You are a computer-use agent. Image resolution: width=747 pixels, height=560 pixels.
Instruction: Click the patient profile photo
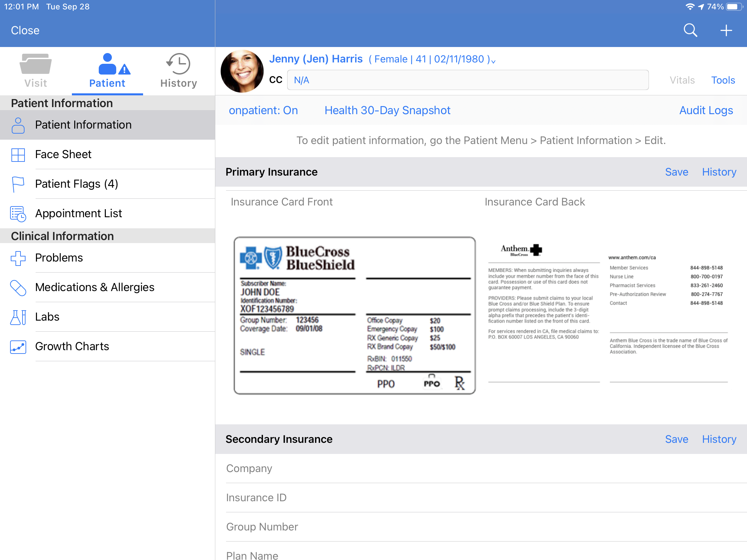[242, 71]
